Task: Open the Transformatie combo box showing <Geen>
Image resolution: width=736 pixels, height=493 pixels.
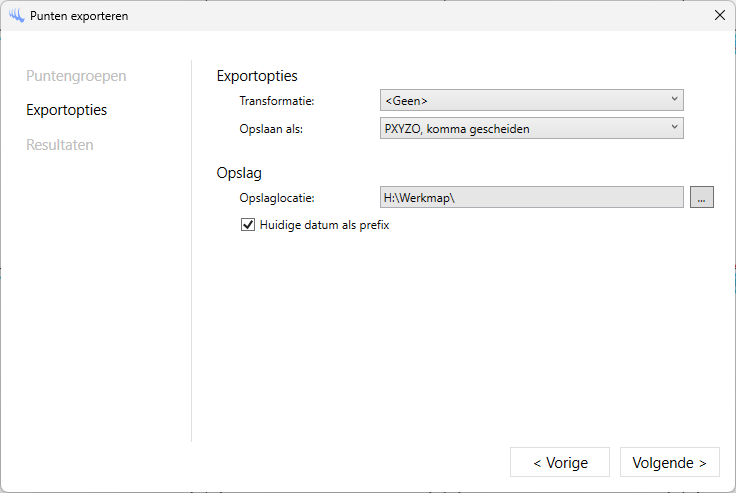Action: (x=530, y=100)
